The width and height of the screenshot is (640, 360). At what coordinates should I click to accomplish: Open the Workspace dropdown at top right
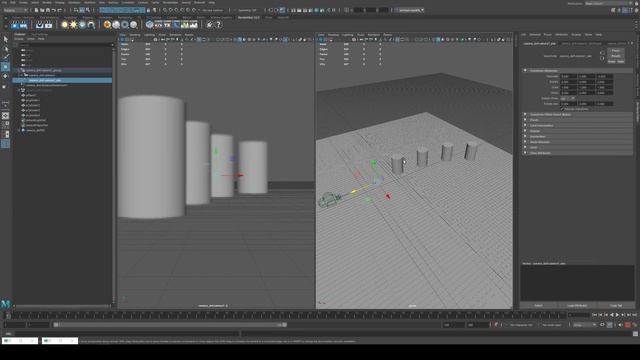[x=609, y=3]
